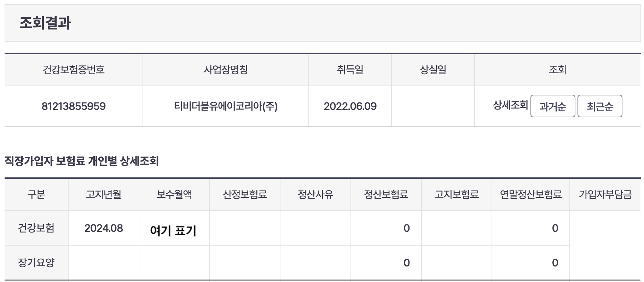This screenshot has height=282, width=644.
Task: Select the 장기요양 row label
Action: 36,262
